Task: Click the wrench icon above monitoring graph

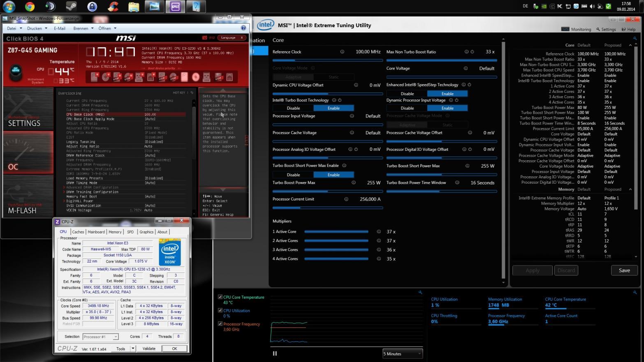Action: 420,292
